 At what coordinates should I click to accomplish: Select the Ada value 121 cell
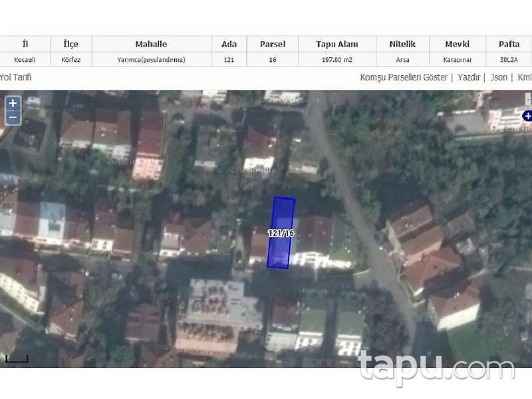(x=229, y=60)
